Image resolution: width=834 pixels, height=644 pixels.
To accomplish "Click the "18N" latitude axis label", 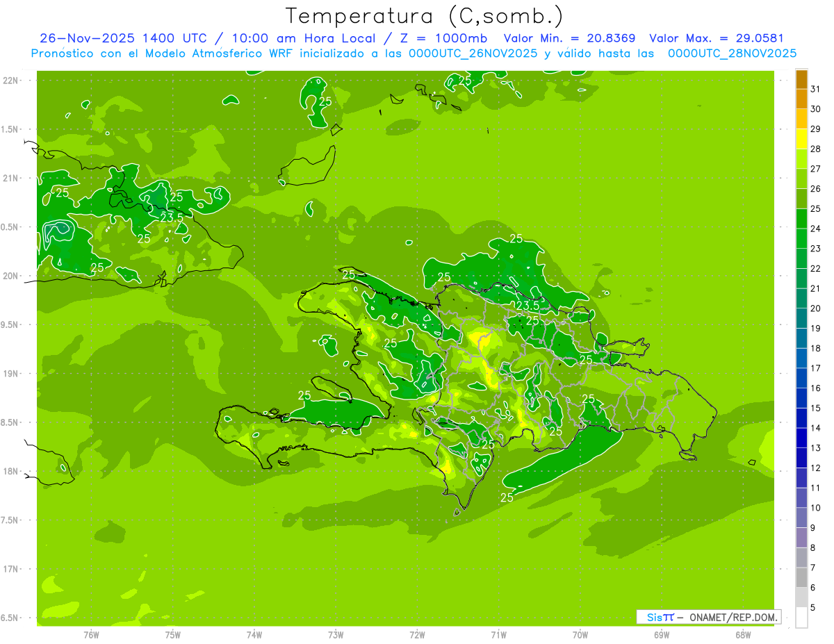I will (x=10, y=471).
